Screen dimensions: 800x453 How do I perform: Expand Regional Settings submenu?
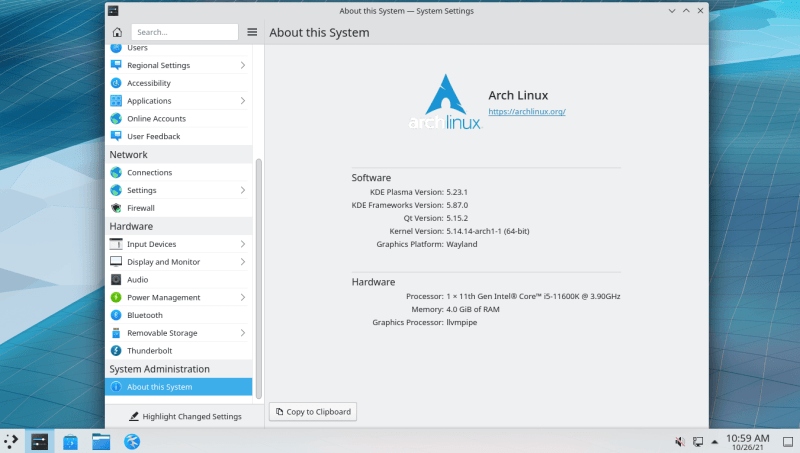(x=243, y=66)
